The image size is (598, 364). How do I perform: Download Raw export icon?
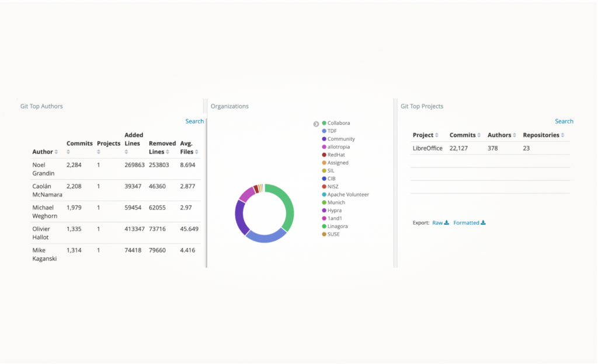pyautogui.click(x=447, y=223)
